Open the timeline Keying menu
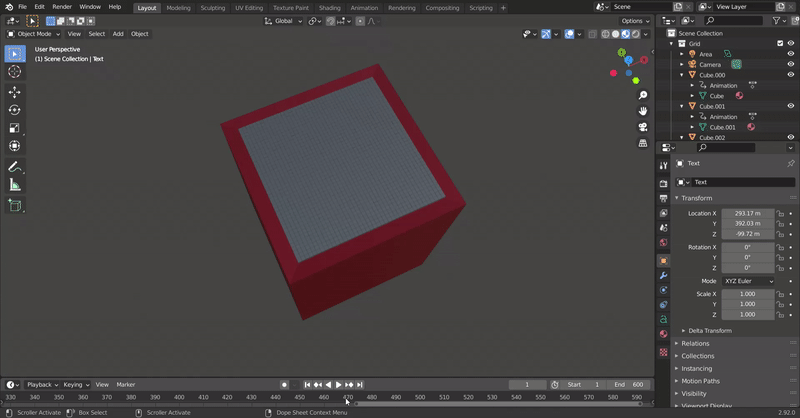This screenshot has height=418, width=800. [76, 385]
